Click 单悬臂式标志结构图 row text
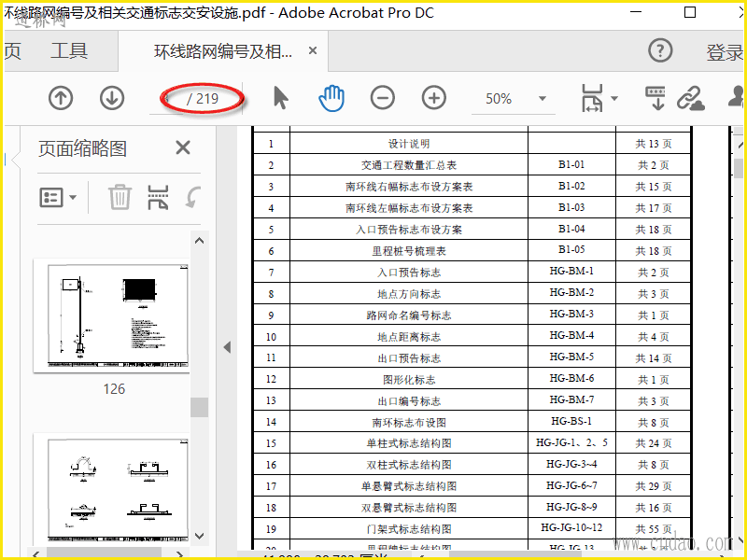Viewport: 747px width, 560px height. click(x=409, y=486)
